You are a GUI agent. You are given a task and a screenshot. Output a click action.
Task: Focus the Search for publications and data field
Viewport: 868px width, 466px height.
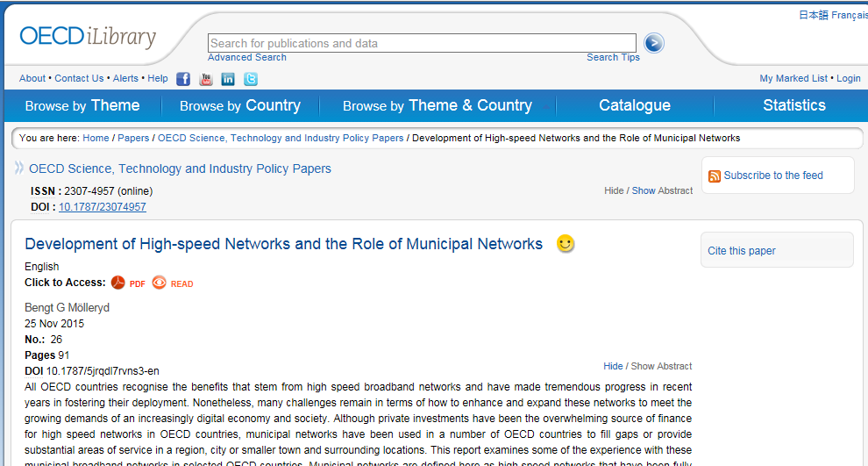(x=422, y=43)
